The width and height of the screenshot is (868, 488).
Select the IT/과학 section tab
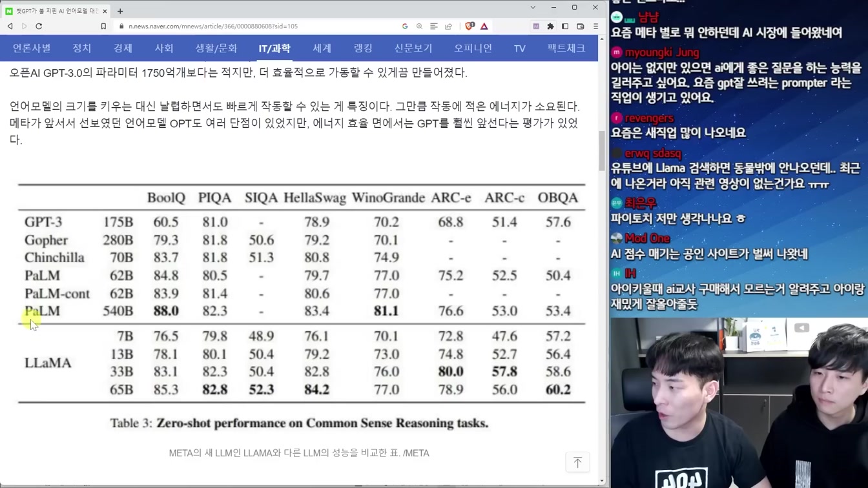(x=274, y=48)
